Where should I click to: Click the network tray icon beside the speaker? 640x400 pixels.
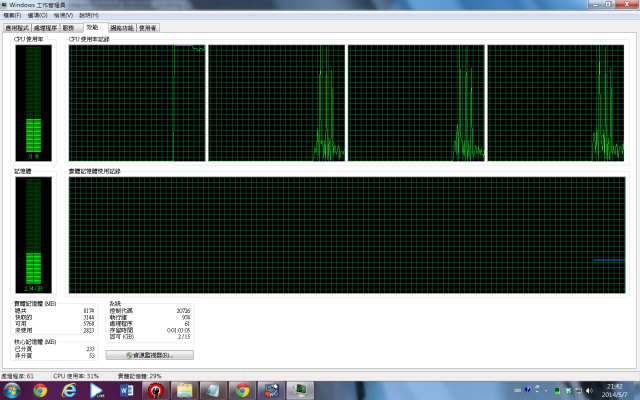[578, 391]
